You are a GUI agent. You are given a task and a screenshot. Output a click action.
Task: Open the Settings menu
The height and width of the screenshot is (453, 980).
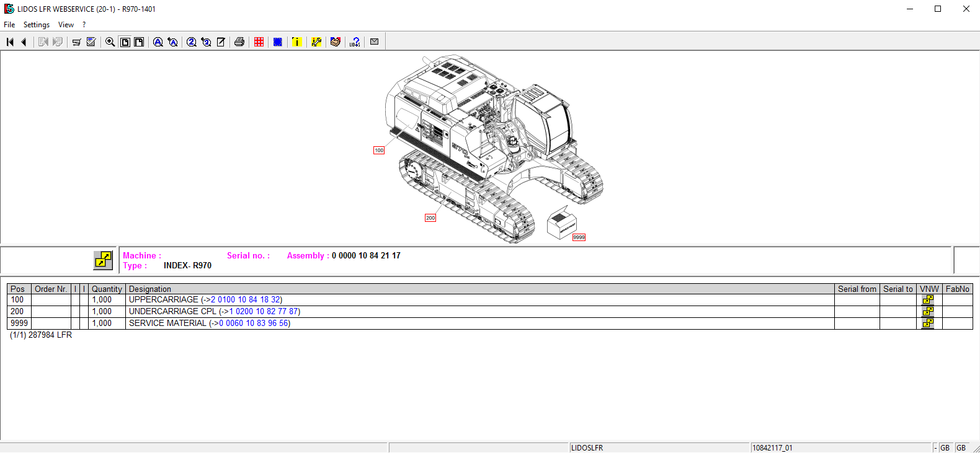(x=37, y=25)
